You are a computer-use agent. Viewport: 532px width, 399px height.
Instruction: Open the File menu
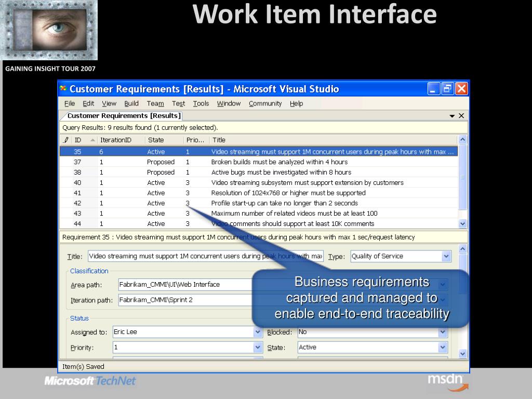70,103
